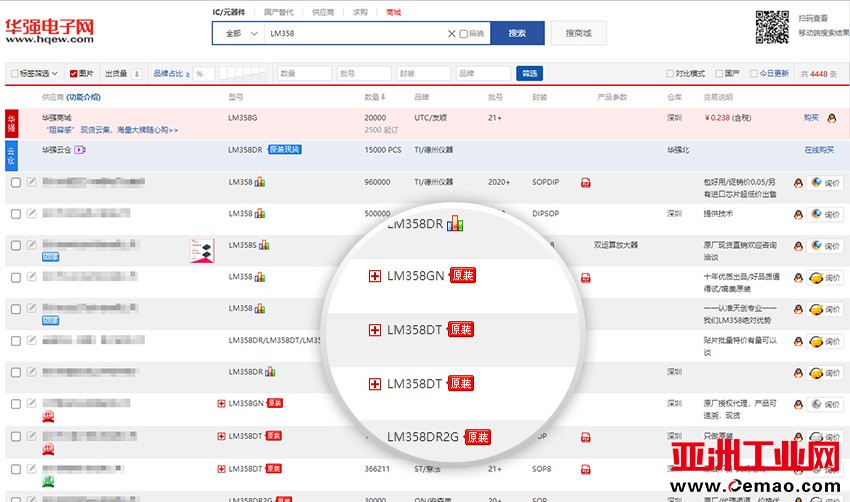850x502 pixels.
Task: Clear the LM358 search box with X
Action: pos(452,34)
